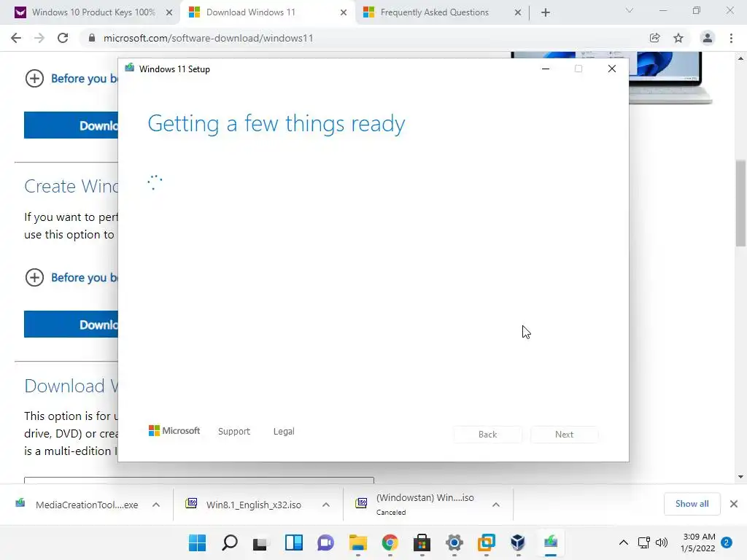Open VirtualBox icon in taskbar
The image size is (747, 560).
(x=519, y=542)
